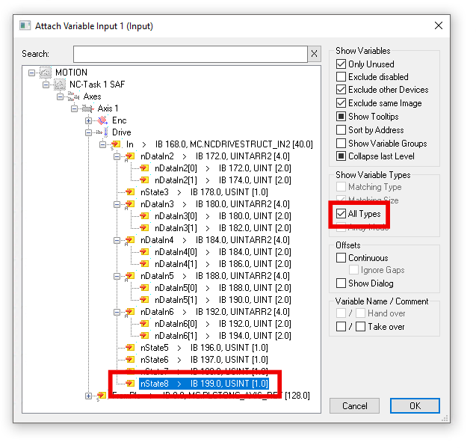Click the nDataIn3[1] variable icon
This screenshot has width=476, height=448.
click(144, 228)
